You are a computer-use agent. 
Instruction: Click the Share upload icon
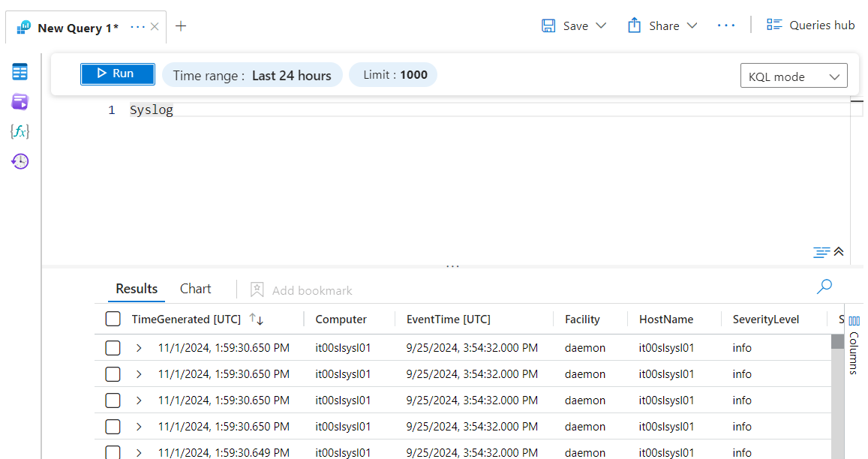(x=634, y=25)
